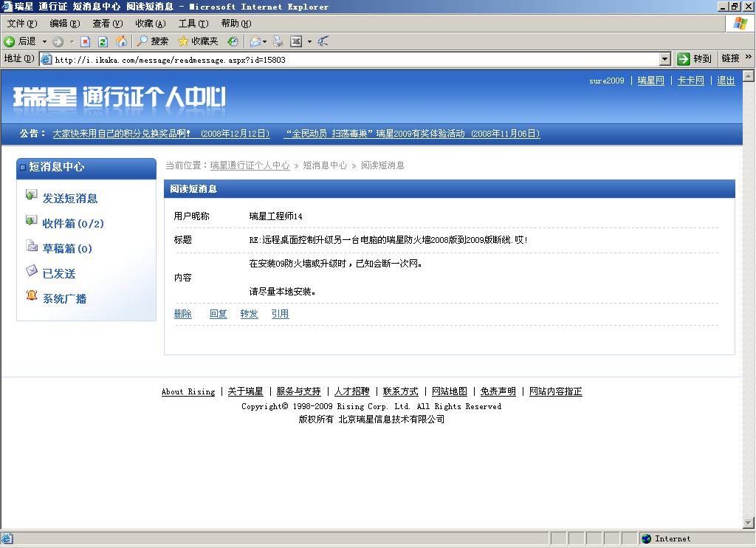Screen dimensions: 756x548
Task: Click the 退出 logout link
Action: tap(726, 81)
